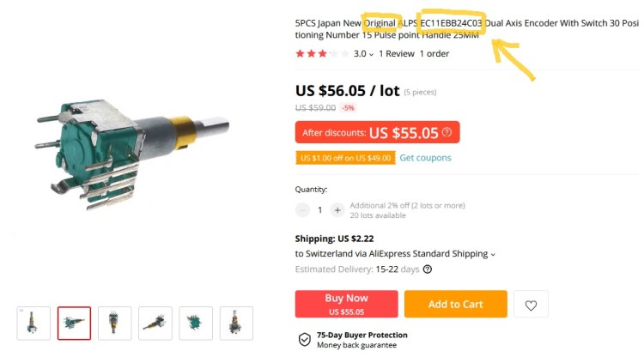Increase quantity with the plus button
Viewport: 644px width, 357px height.
coord(337,209)
